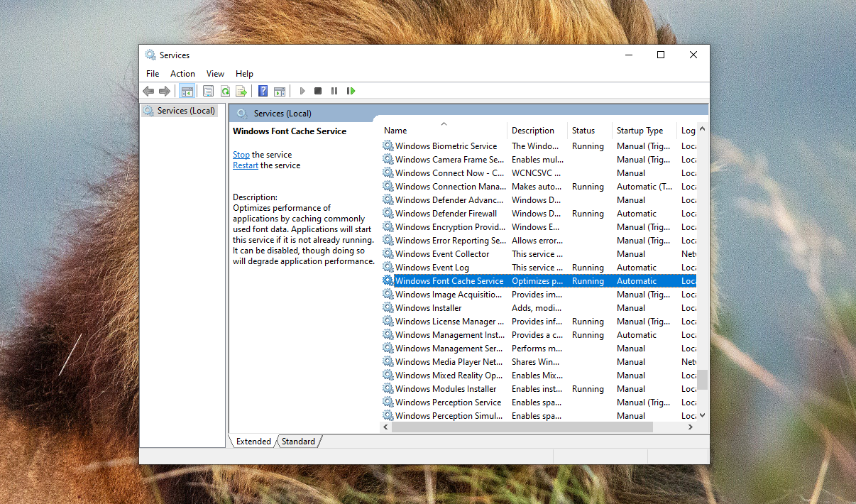Click the Export List toolbar icon

pyautogui.click(x=241, y=91)
